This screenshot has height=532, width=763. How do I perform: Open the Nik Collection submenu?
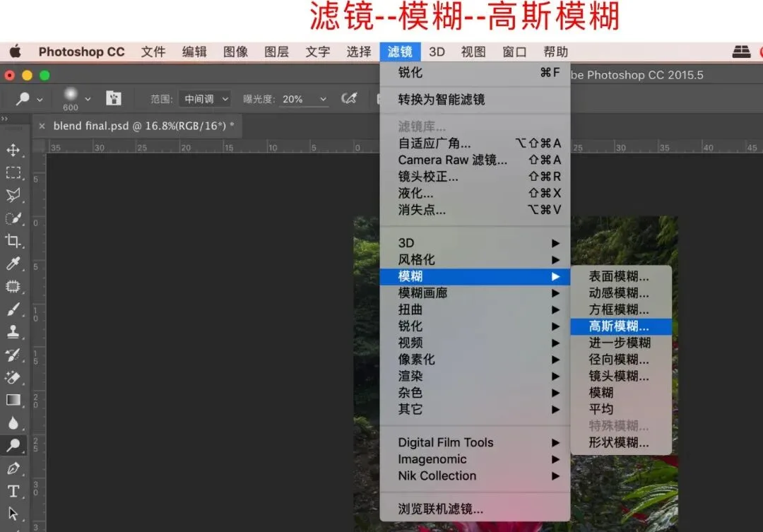coord(475,475)
